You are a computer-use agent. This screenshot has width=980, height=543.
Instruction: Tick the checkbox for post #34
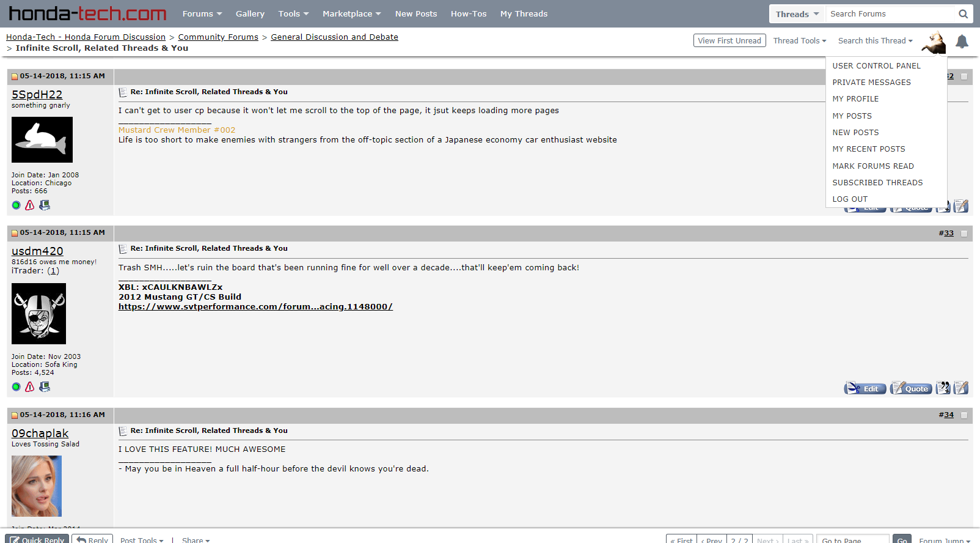[964, 415]
